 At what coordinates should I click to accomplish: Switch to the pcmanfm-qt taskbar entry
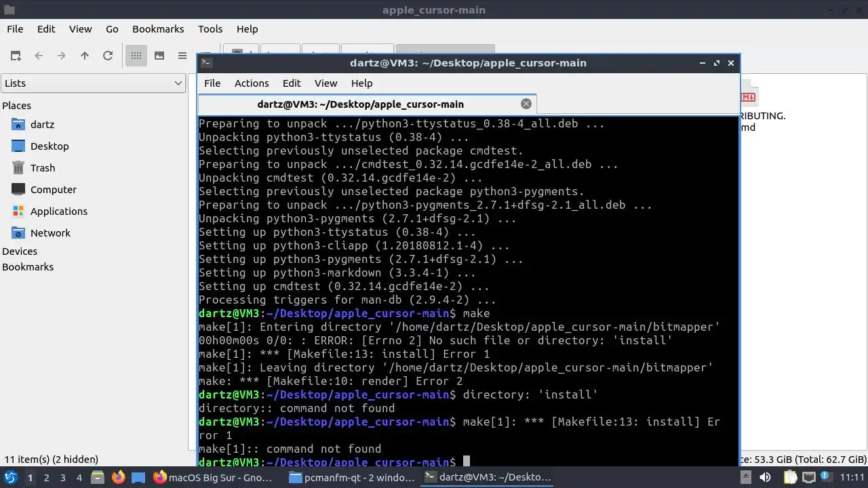tap(351, 477)
